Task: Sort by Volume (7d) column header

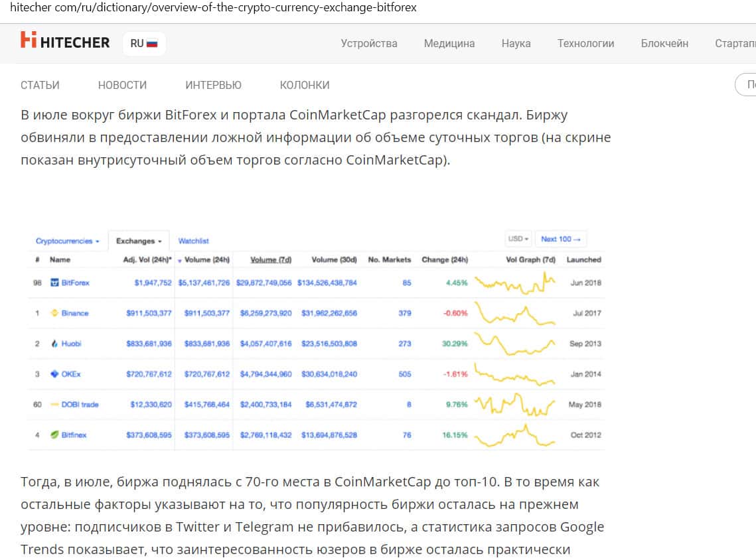Action: (x=271, y=259)
